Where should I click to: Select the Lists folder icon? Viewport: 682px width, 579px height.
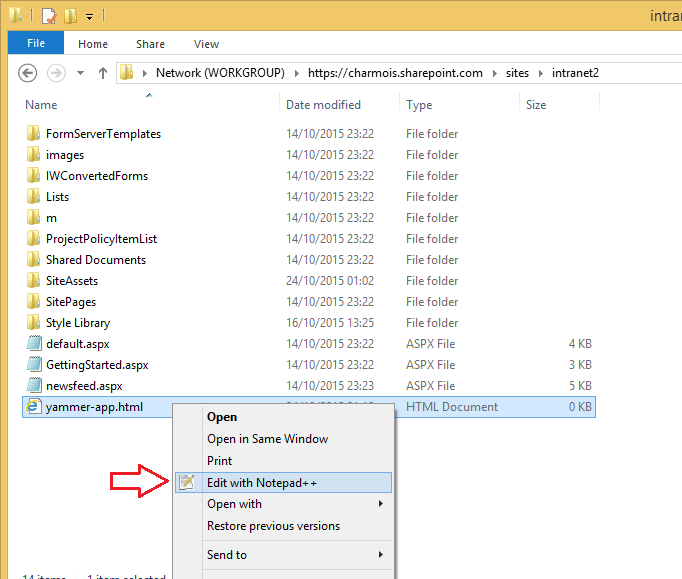point(33,196)
